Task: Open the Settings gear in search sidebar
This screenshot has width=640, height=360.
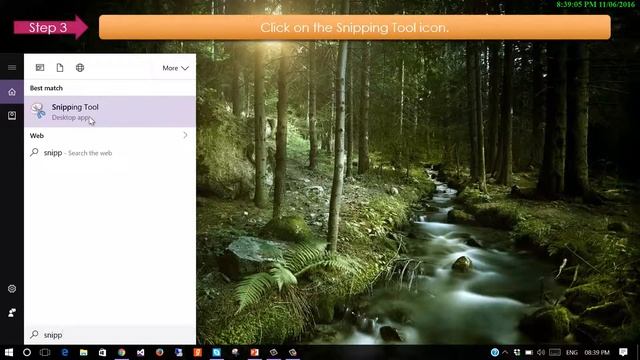Action: pos(12,289)
